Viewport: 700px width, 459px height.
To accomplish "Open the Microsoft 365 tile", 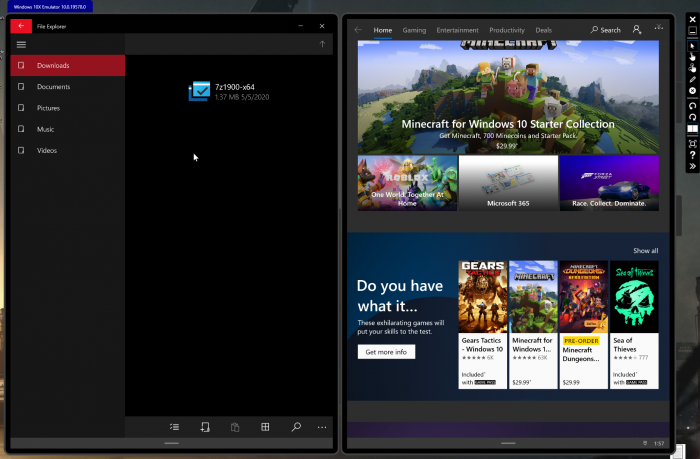I will click(508, 183).
